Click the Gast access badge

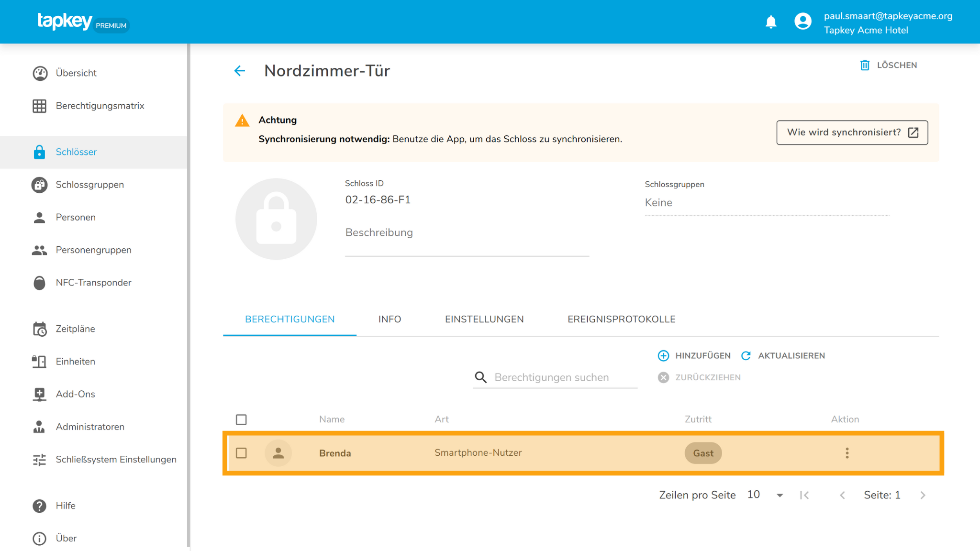tap(703, 453)
